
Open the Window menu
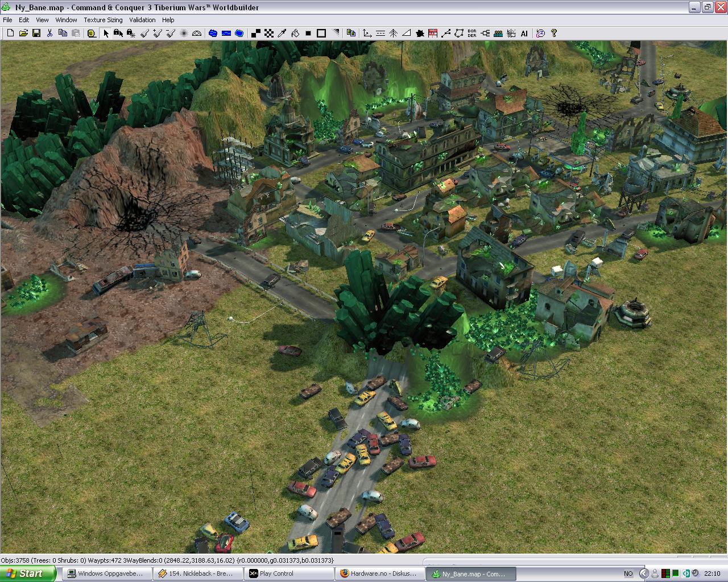click(66, 19)
